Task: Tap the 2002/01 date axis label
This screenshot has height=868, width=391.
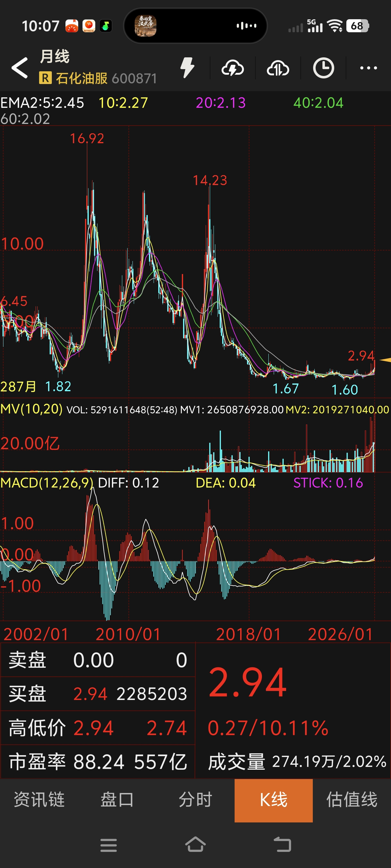Action: 36,634
